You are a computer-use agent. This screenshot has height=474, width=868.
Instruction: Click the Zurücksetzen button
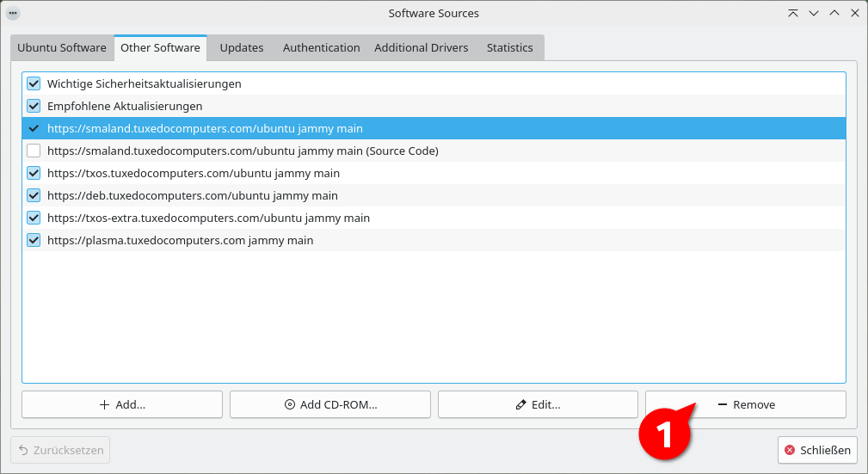point(60,450)
